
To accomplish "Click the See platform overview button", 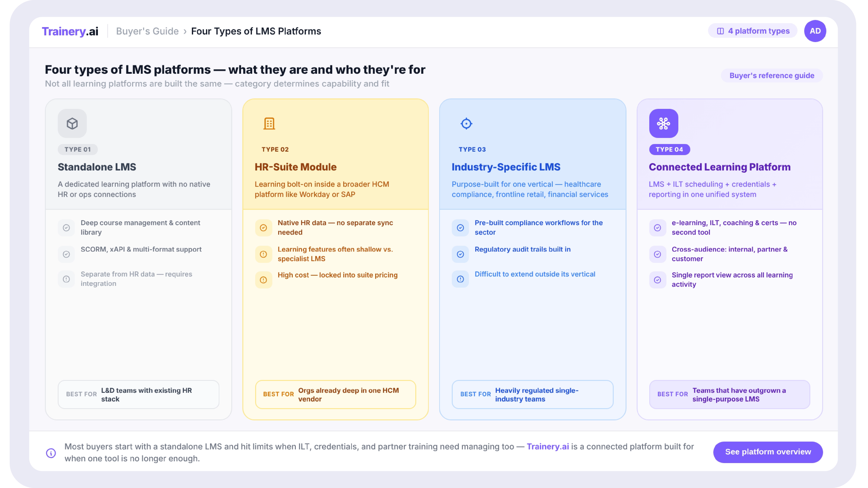I will coord(768,452).
